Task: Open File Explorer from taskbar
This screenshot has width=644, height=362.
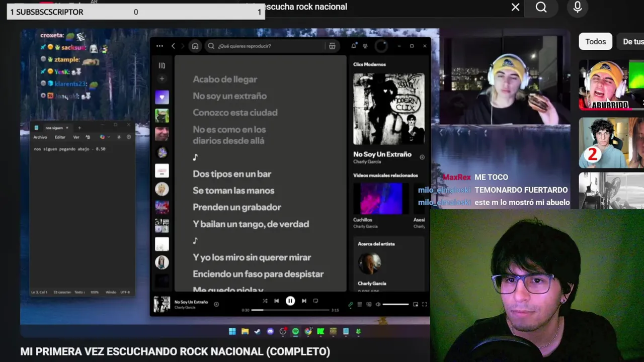Action: [245, 331]
